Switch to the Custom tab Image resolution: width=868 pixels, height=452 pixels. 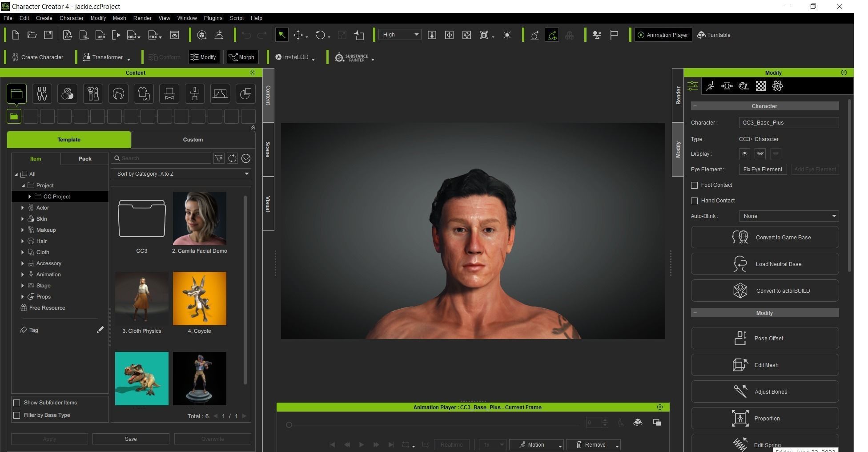[x=193, y=140]
